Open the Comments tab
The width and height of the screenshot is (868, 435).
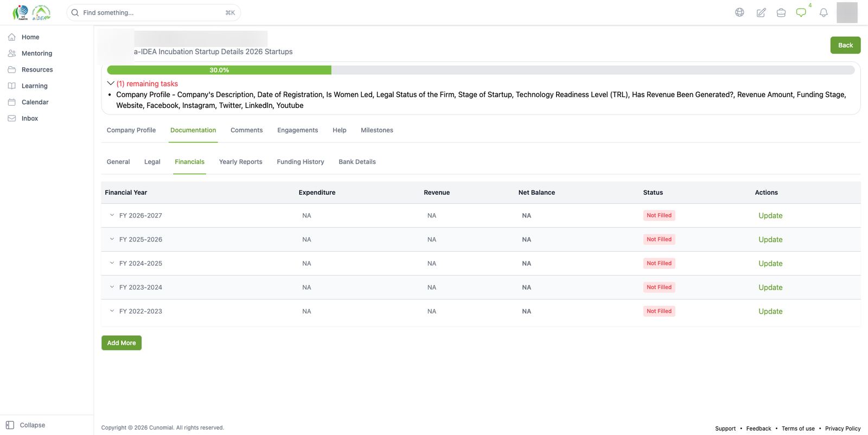click(x=246, y=130)
